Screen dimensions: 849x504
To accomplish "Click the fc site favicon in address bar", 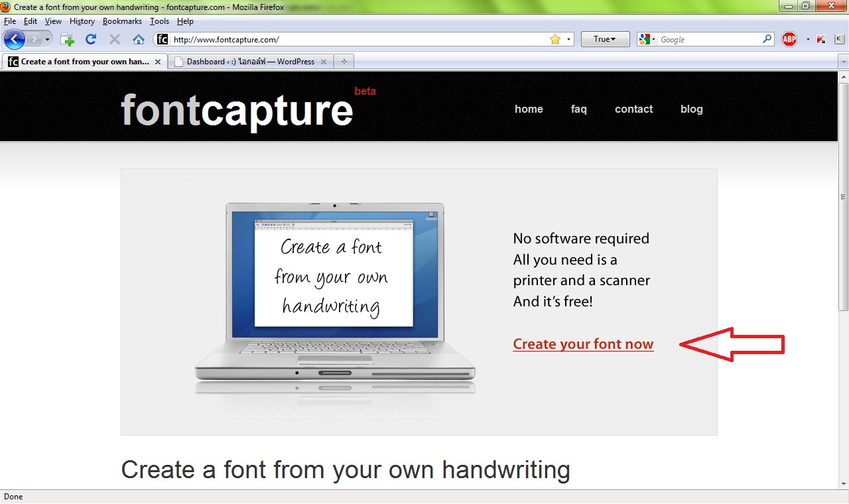I will pyautogui.click(x=163, y=40).
